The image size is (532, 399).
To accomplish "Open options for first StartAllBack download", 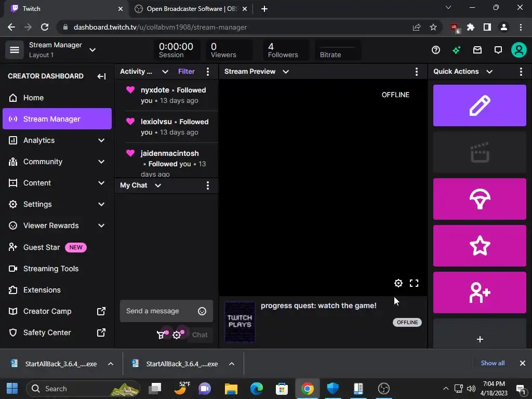I will tap(111, 364).
